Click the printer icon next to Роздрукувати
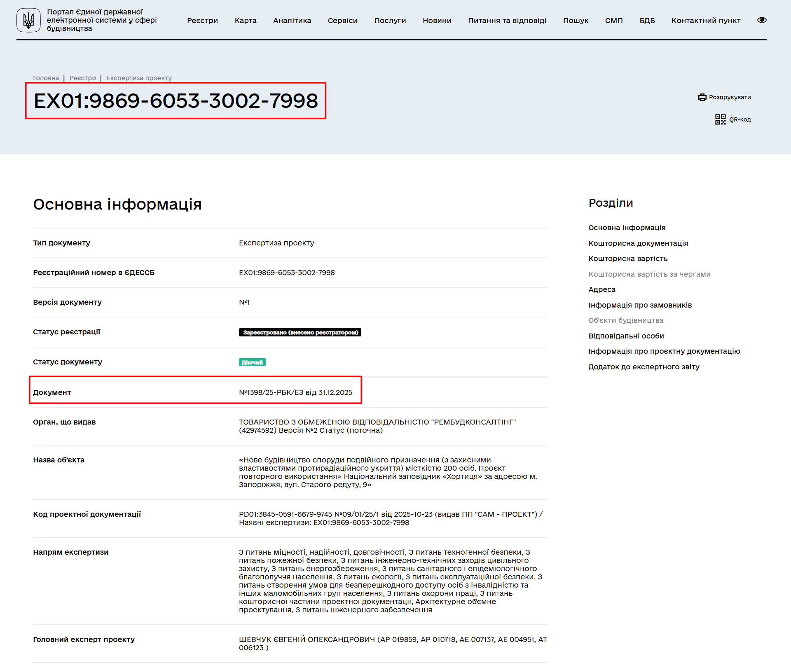791x672 pixels. (702, 97)
